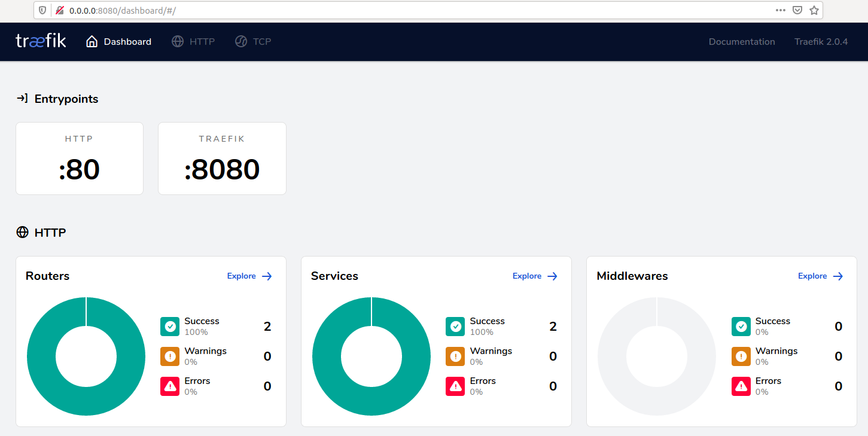Image resolution: width=868 pixels, height=436 pixels.
Task: Switch to the TCP tab
Action: [253, 41]
